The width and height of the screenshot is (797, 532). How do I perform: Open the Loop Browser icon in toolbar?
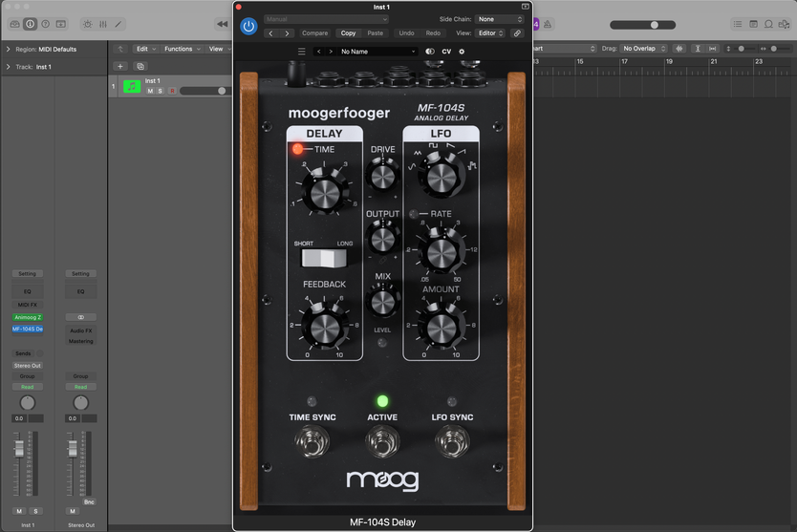768,24
